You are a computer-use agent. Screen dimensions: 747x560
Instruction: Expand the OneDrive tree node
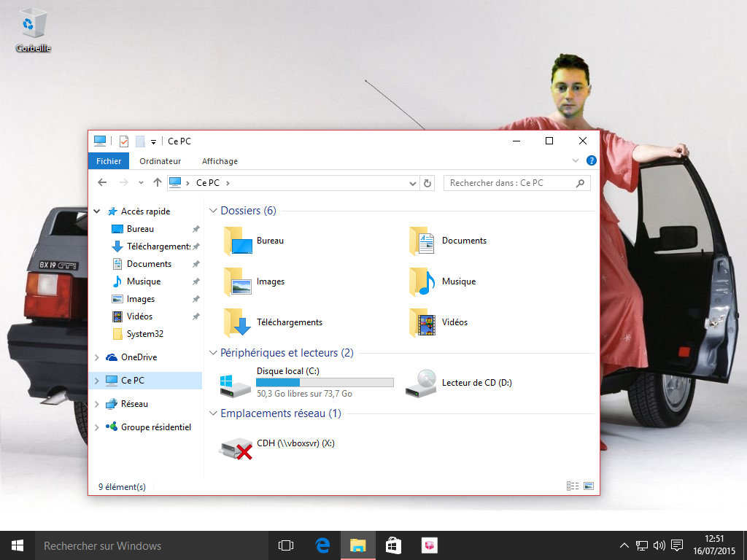97,357
